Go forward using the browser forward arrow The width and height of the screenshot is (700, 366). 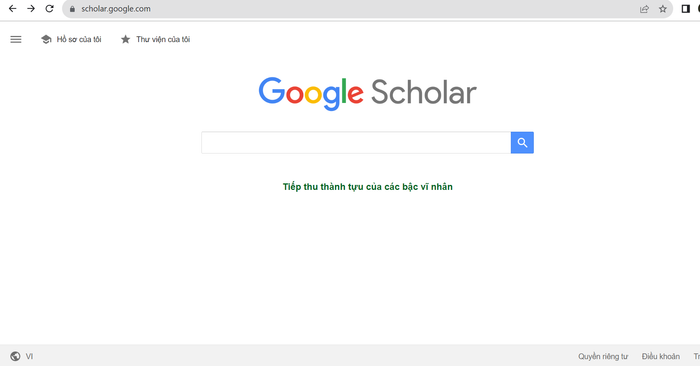click(31, 8)
